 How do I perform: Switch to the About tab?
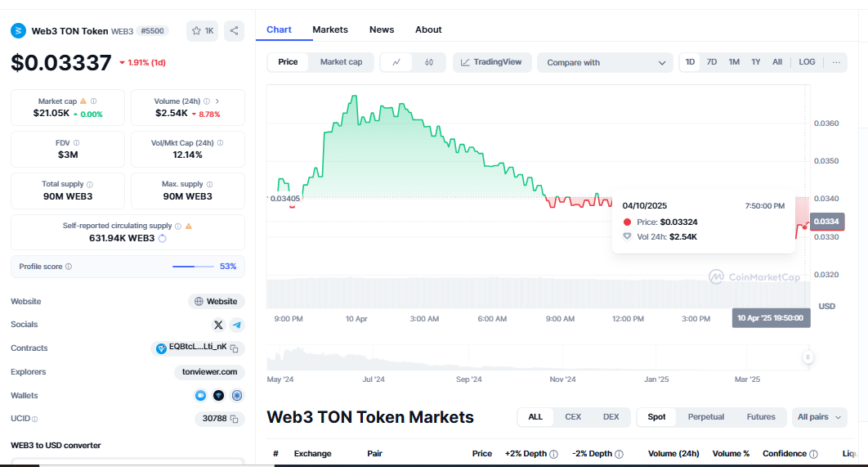click(428, 30)
